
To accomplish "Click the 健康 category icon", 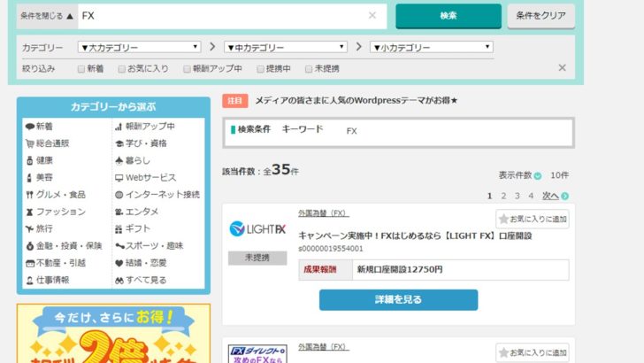I will click(29, 161).
